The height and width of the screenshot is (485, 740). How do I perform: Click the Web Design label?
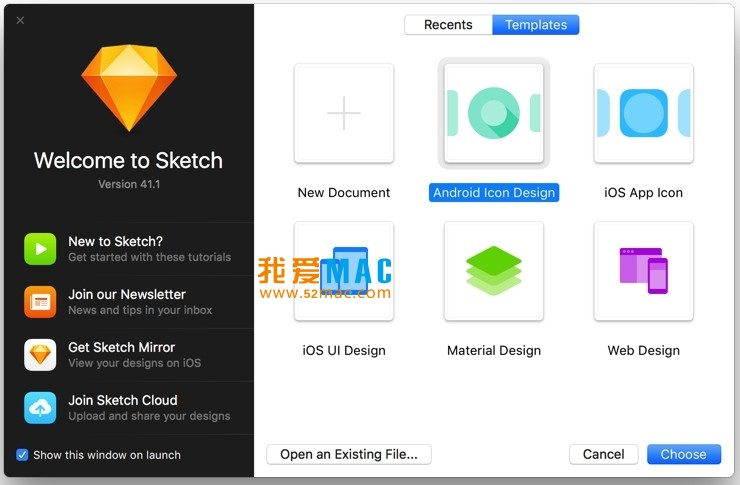tap(644, 351)
